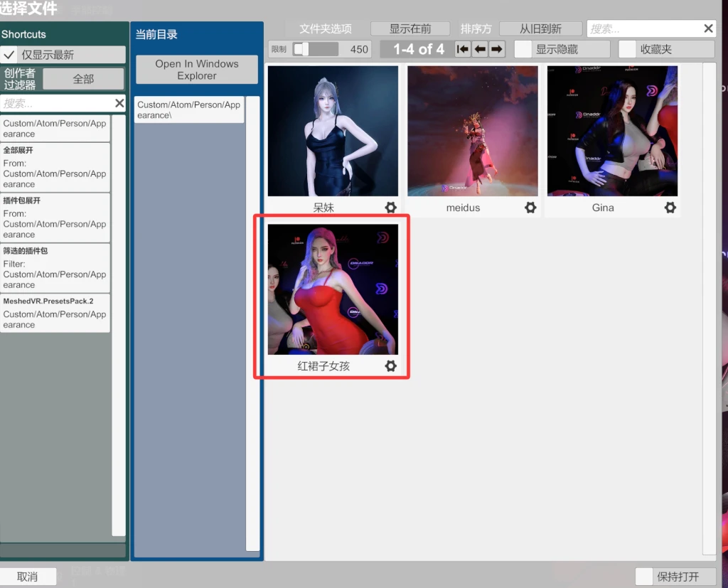728x588 pixels.
Task: Enable the 显示隐藏 checkbox
Action: pos(523,49)
